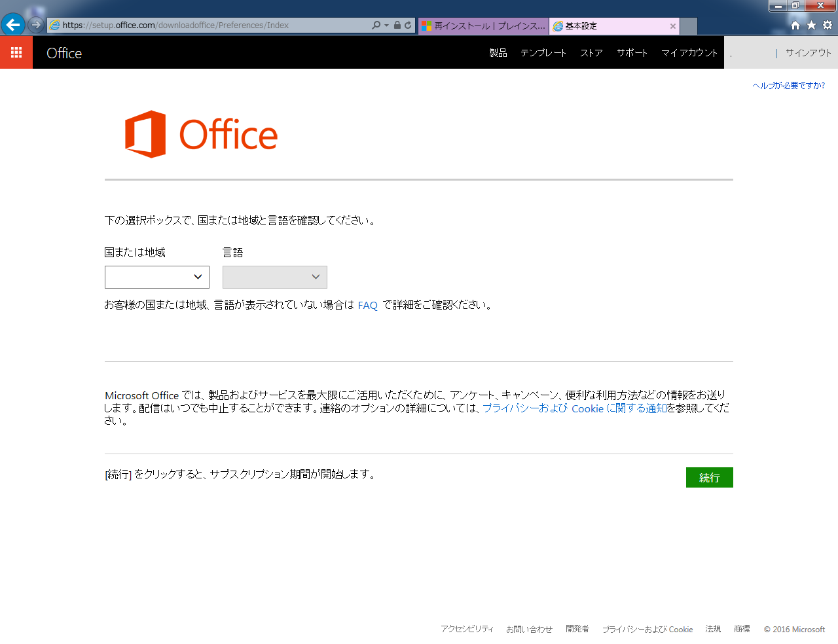Viewport: 838px width, 644px height.
Task: Open browser home page icon
Action: (795, 25)
